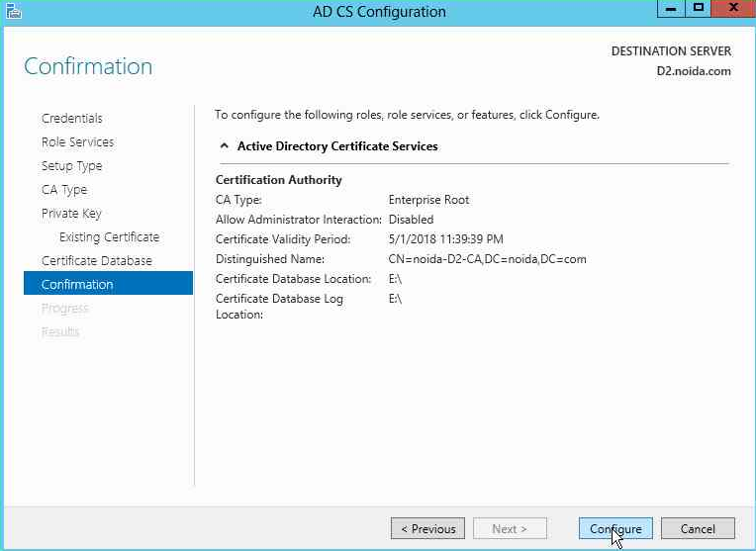Image resolution: width=756 pixels, height=551 pixels.
Task: Go to the Credentials step
Action: (x=72, y=118)
